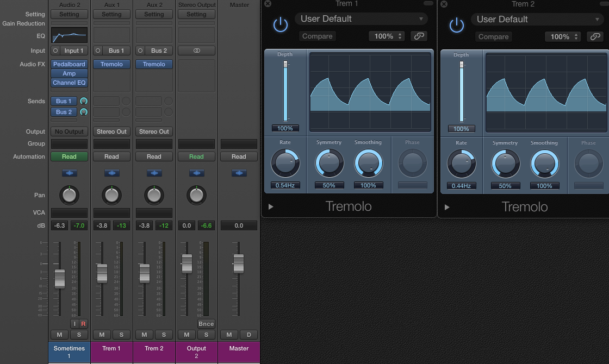
Task: Click waveform icon on Stereo Output strip
Action: (196, 173)
